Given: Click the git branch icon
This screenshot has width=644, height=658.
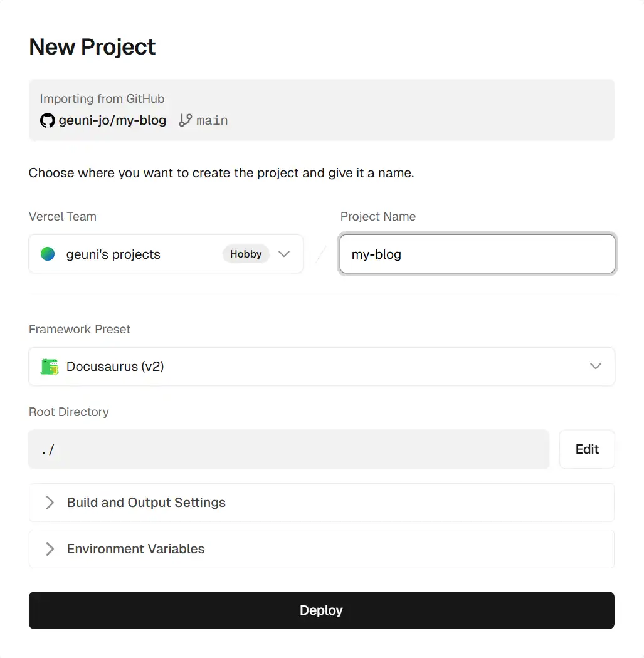Looking at the screenshot, I should click(185, 120).
